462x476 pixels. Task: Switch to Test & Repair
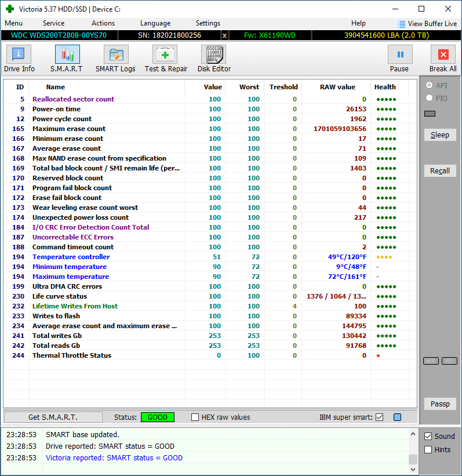coord(166,59)
